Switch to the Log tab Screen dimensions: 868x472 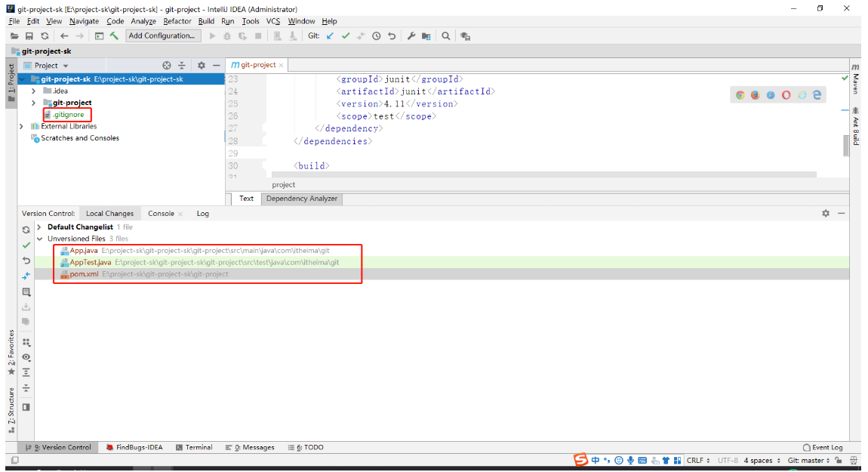click(x=202, y=213)
